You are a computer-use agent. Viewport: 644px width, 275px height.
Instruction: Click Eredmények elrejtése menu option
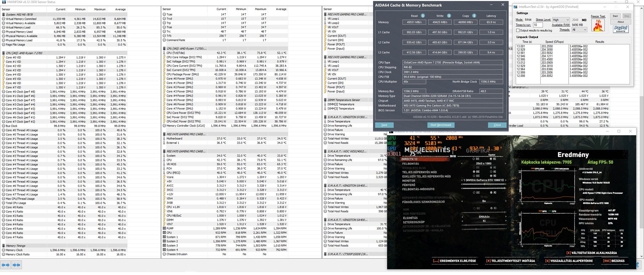point(454,261)
